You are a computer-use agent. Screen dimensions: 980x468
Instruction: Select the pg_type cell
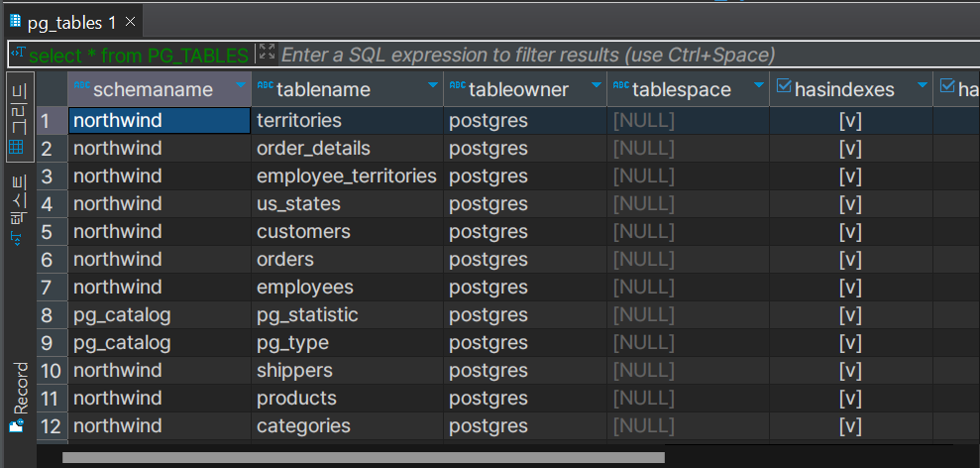348,343
